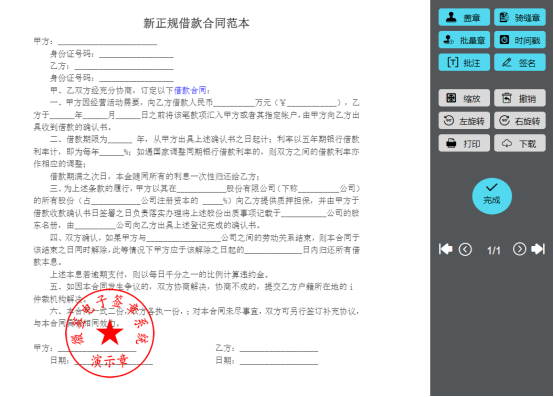Select the 骑缝章 seam stamp button
The height and width of the screenshot is (397, 554).
point(520,17)
